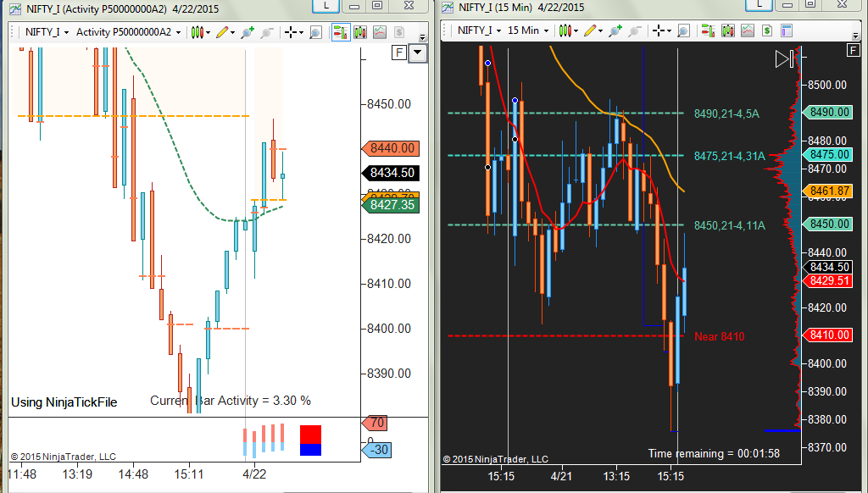Click the greyed Strategies dollar icon in Activity window
The width and height of the screenshot is (868, 493).
399,32
